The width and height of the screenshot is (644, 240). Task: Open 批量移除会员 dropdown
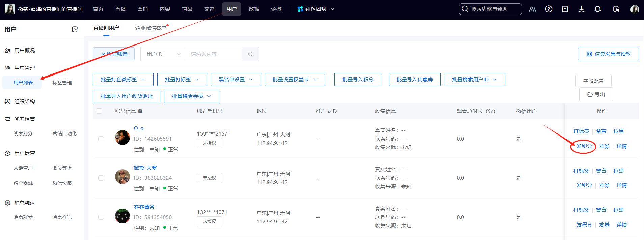point(192,96)
